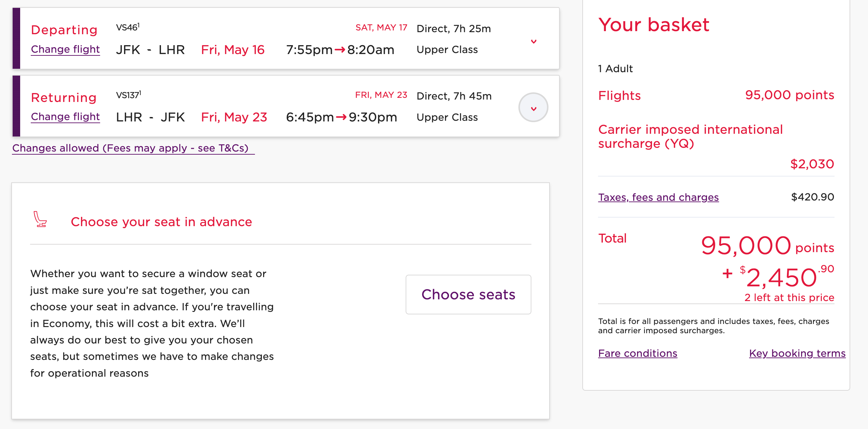Open Taxes, fees and charges breakdown
This screenshot has height=429, width=868.
(658, 197)
